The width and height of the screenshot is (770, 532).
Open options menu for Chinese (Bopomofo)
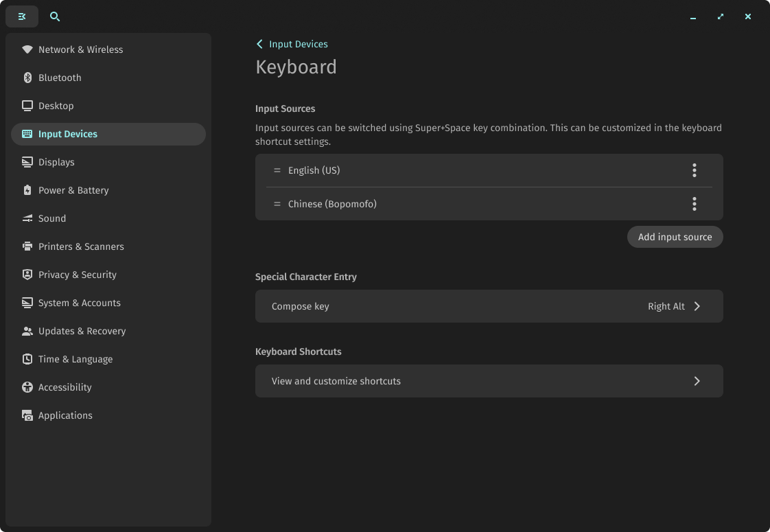(694, 204)
